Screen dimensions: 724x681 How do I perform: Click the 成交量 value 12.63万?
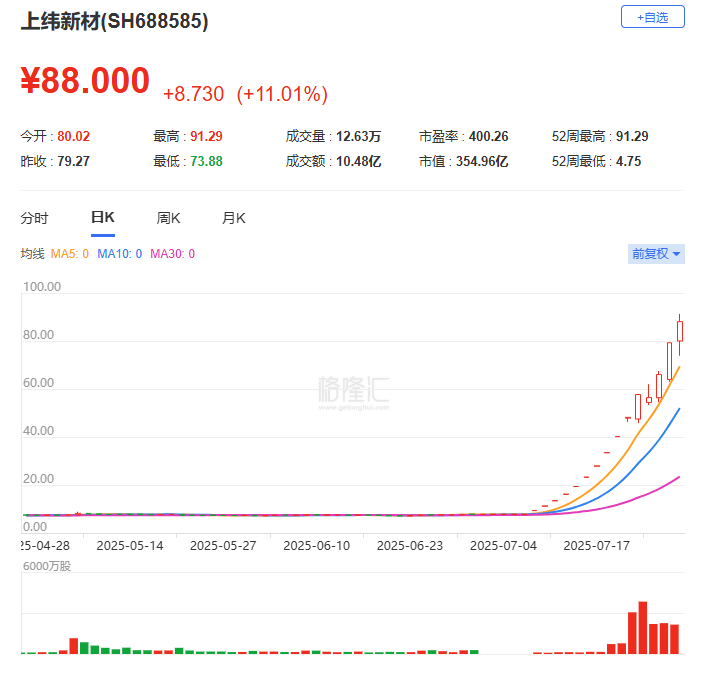pyautogui.click(x=359, y=136)
